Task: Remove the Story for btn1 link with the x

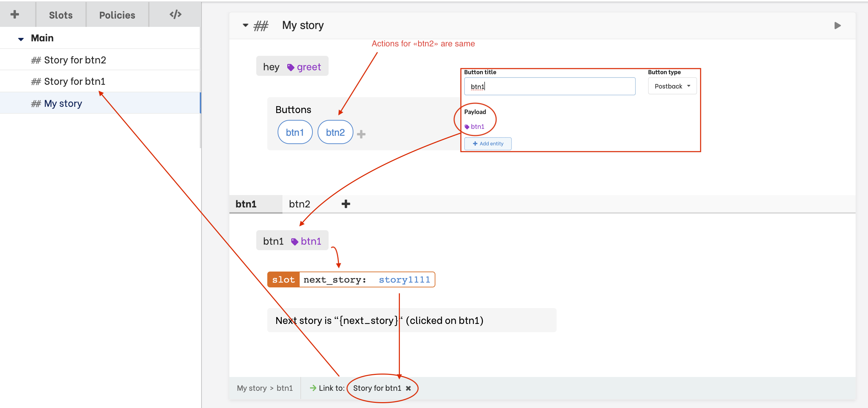Action: point(409,388)
